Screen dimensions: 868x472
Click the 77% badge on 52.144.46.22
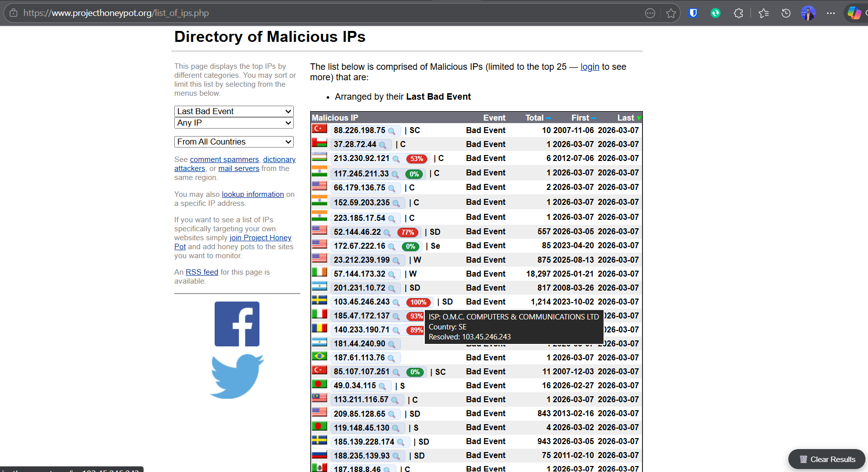click(408, 233)
